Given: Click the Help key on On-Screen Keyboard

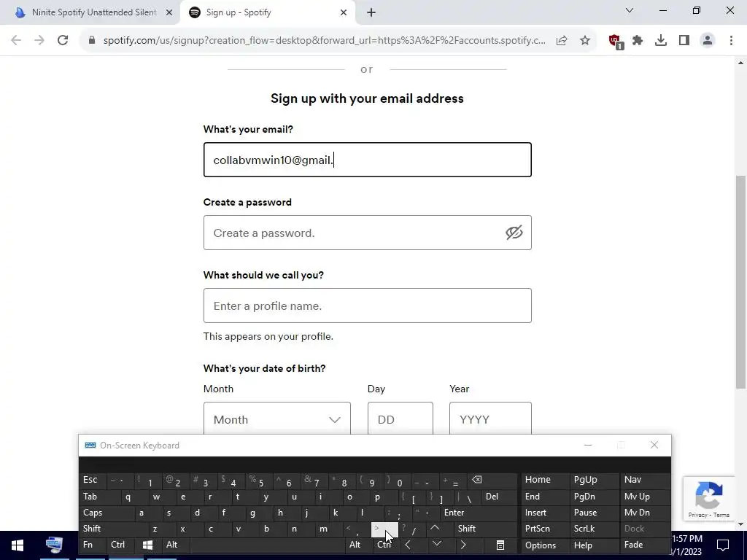Looking at the screenshot, I should (x=594, y=545).
